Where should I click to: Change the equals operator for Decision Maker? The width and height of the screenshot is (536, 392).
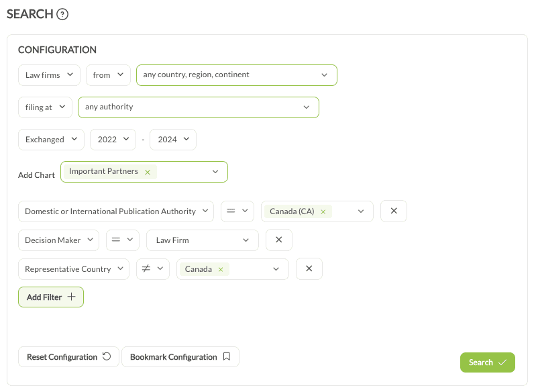[122, 240]
